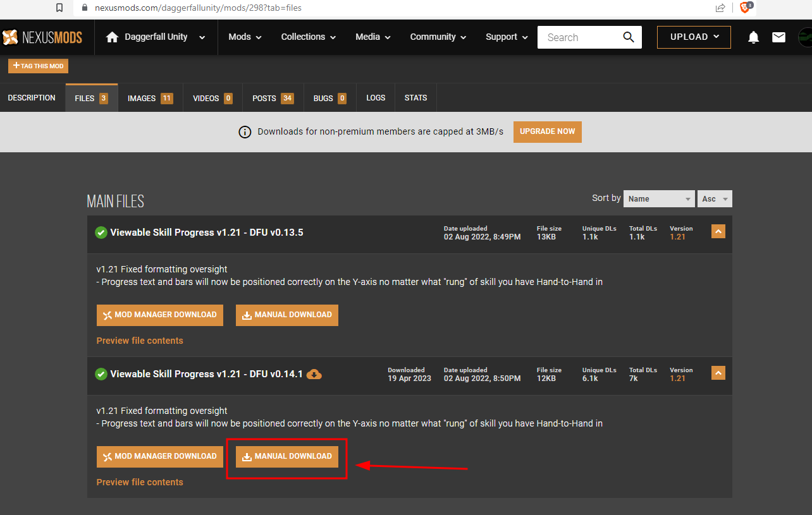This screenshot has width=812, height=515.
Task: Click Mod Manager Download for DFU v0.13.5
Action: 160,315
